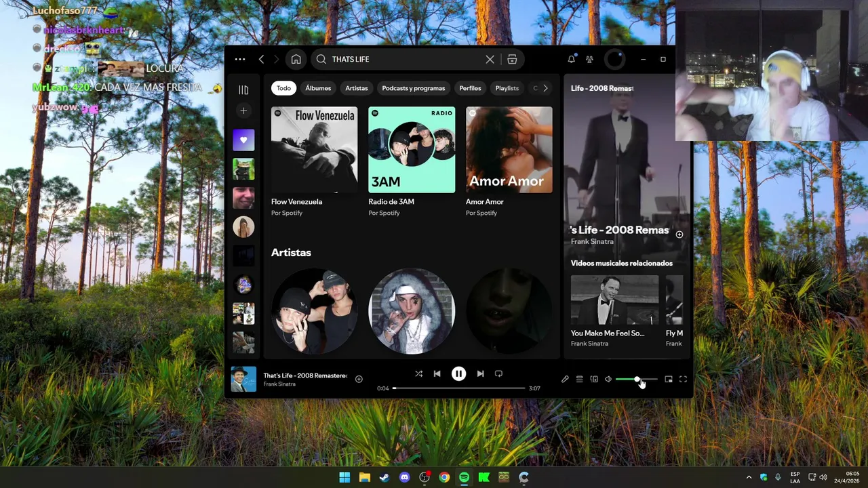Skip to the next track
Image resolution: width=868 pixels, height=488 pixels.
[480, 373]
